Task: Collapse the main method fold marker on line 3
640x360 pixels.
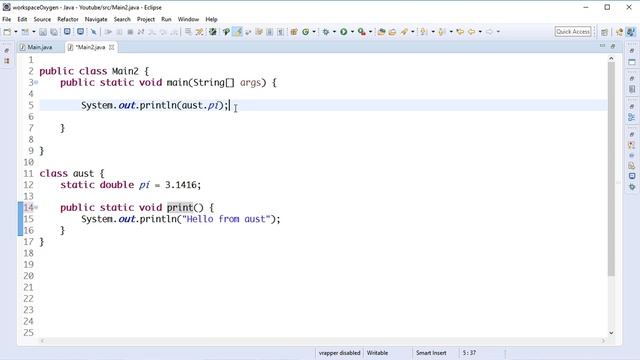Action: (36, 83)
